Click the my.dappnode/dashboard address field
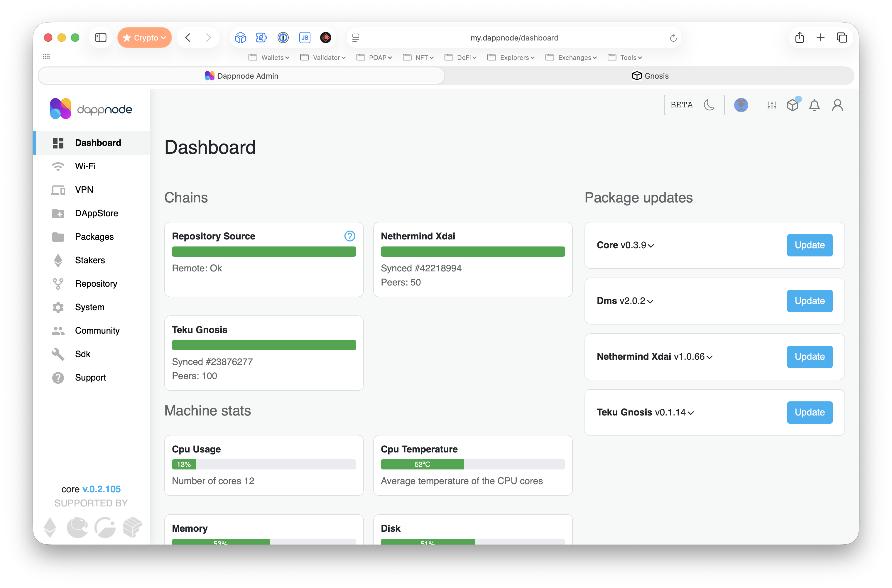This screenshot has height=588, width=892. point(514,38)
